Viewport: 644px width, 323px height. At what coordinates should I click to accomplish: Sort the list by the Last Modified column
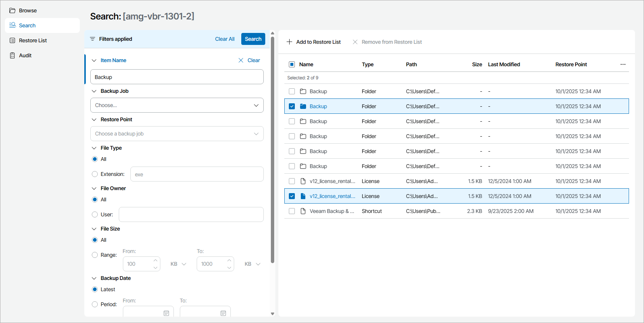[x=504, y=64]
